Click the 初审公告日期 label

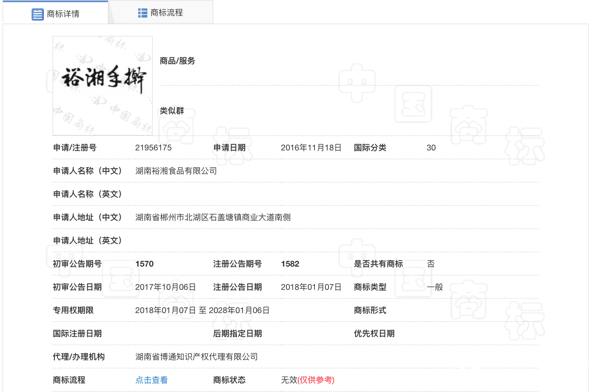click(x=77, y=287)
